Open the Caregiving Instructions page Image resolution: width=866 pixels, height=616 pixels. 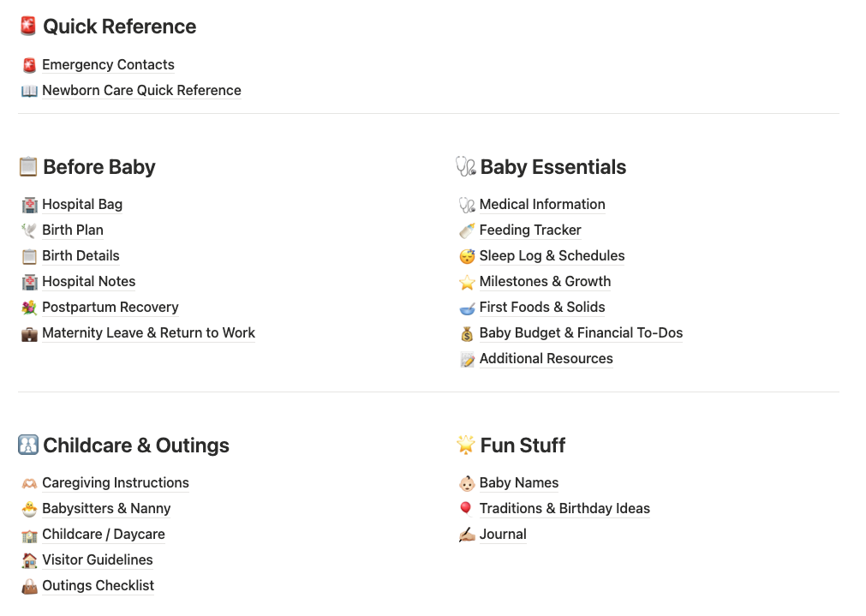coord(116,483)
